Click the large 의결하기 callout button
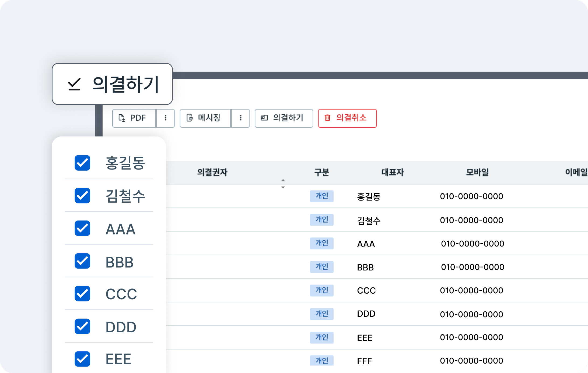 [x=112, y=84]
